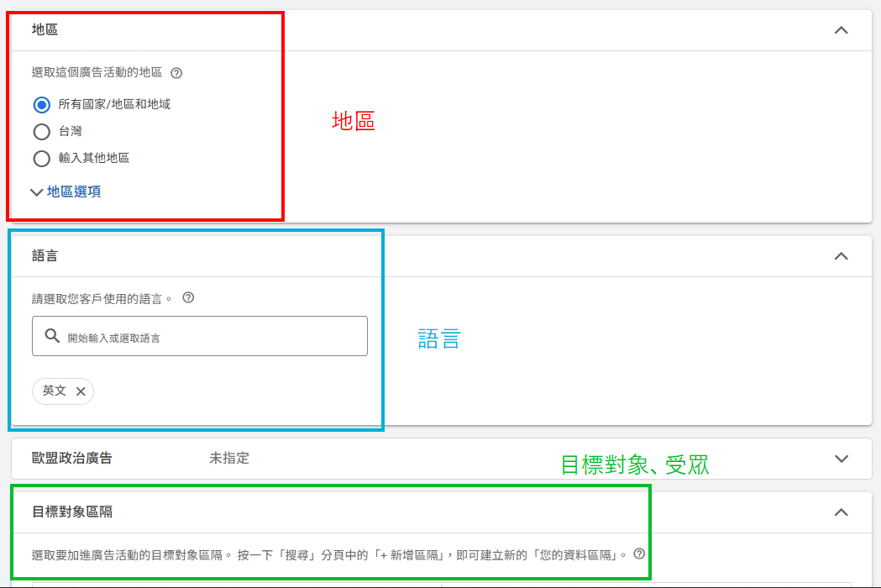Select the 所有國家/地區和地域 option
This screenshot has height=588, width=881.
(x=41, y=104)
